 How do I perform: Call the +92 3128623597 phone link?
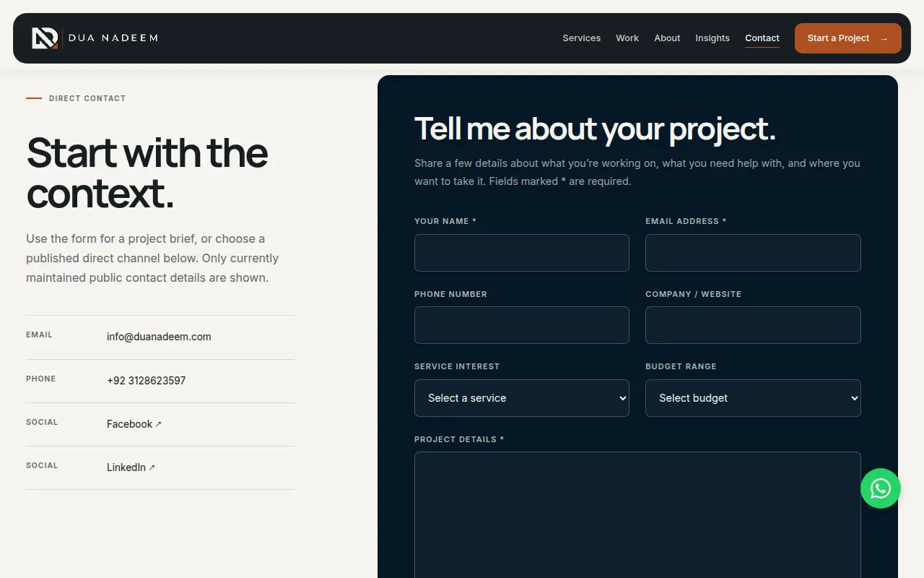[x=146, y=381]
